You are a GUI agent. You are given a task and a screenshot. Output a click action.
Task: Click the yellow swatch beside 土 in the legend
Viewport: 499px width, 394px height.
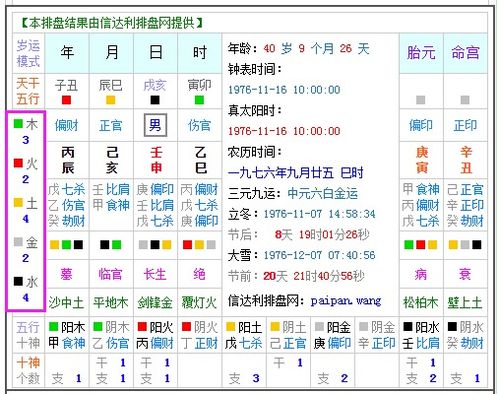pyautogui.click(x=18, y=202)
